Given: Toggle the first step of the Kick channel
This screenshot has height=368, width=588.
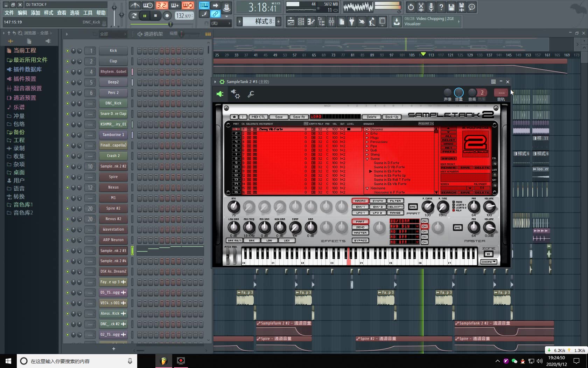Looking at the screenshot, I should pyautogui.click(x=139, y=51).
